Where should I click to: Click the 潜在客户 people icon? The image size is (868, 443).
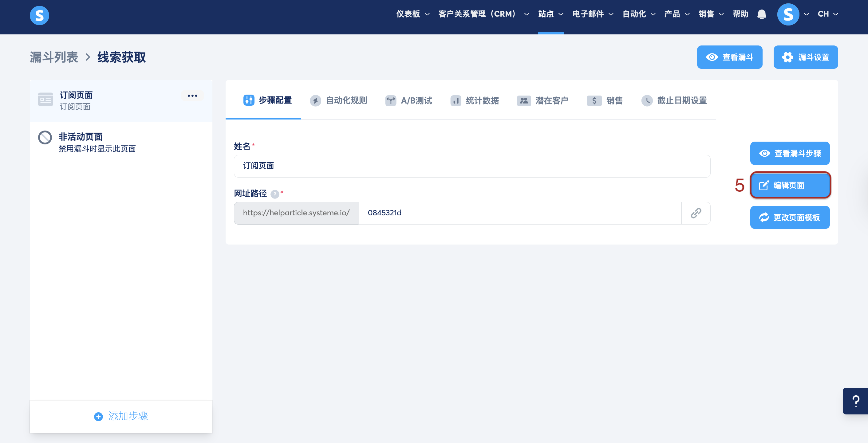pos(524,100)
